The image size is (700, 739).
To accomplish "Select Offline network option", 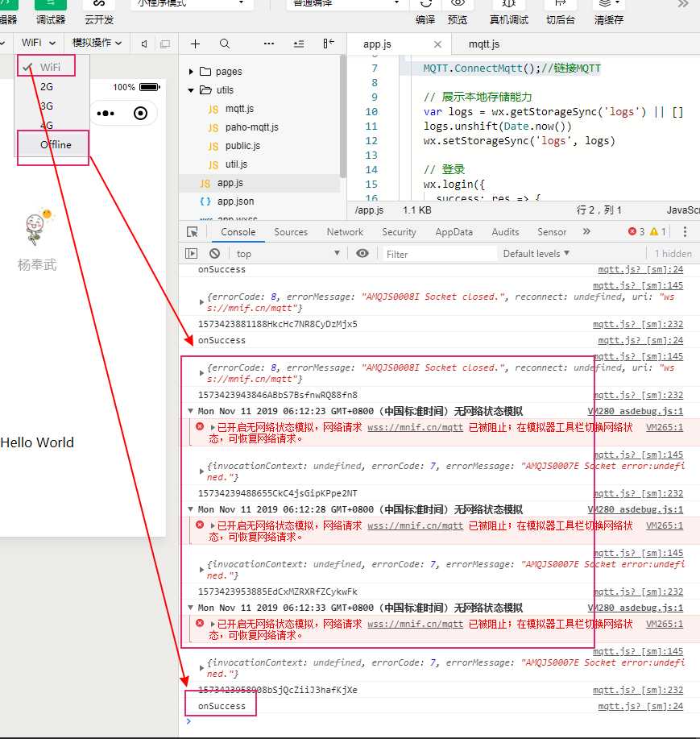I will pos(56,145).
